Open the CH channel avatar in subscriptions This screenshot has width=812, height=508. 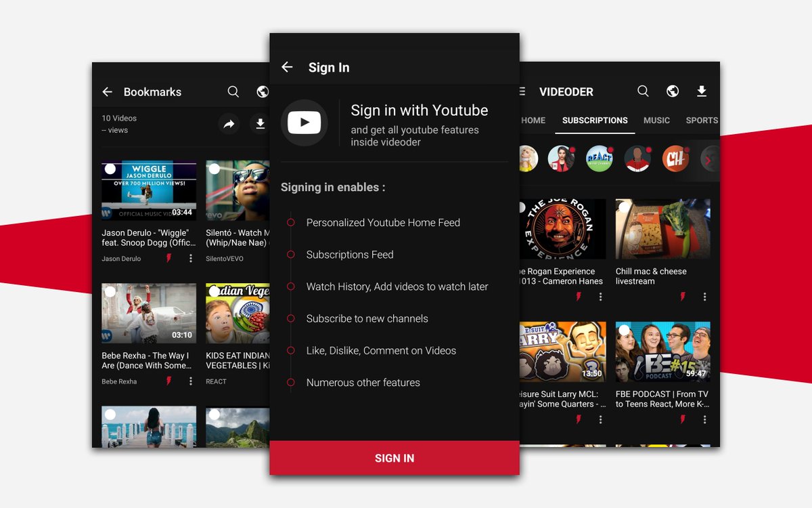675,159
